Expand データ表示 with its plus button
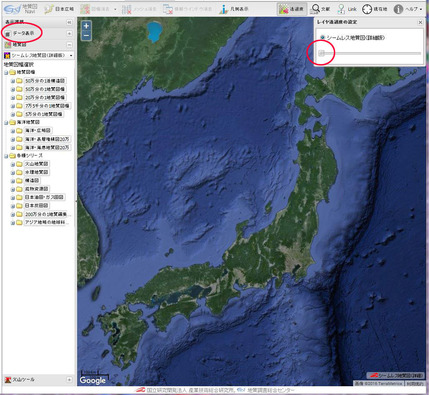This screenshot has height=395, width=429. pos(69,33)
